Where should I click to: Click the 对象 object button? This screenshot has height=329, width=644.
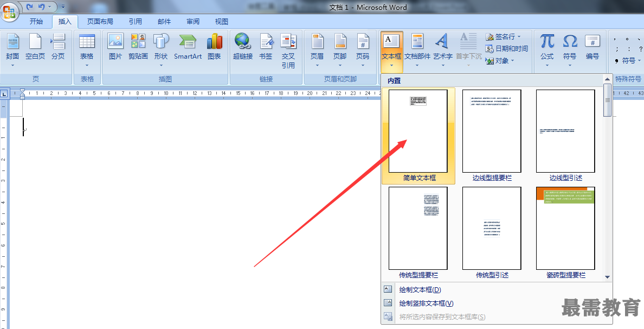click(497, 60)
